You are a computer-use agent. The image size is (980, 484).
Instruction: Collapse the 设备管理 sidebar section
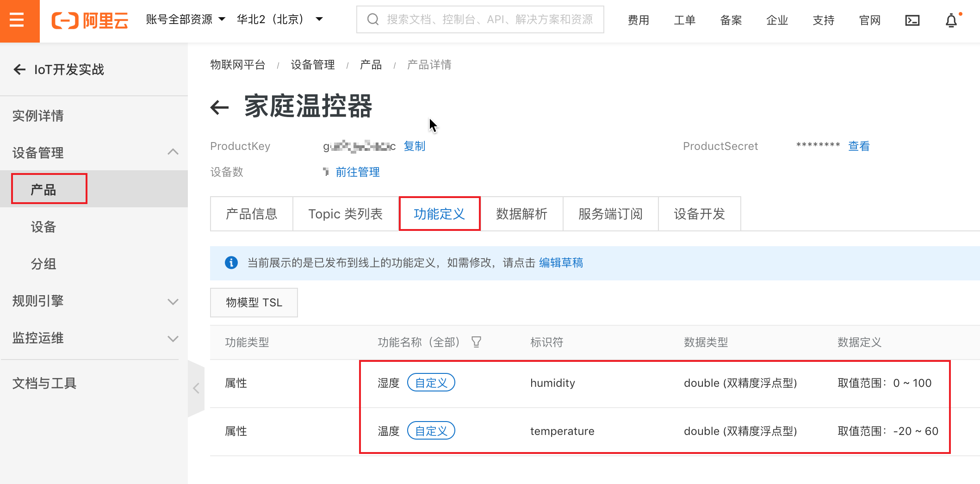(173, 152)
